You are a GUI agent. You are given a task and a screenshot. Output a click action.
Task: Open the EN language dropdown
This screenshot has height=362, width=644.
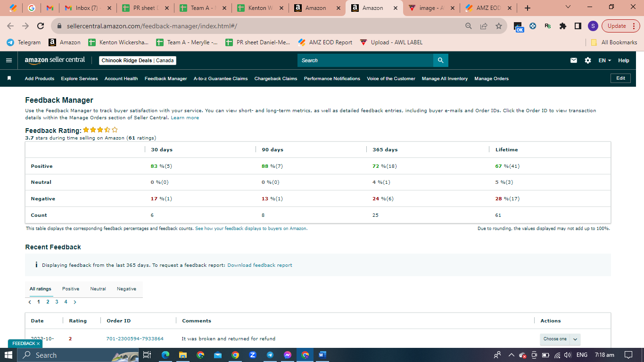pos(605,60)
